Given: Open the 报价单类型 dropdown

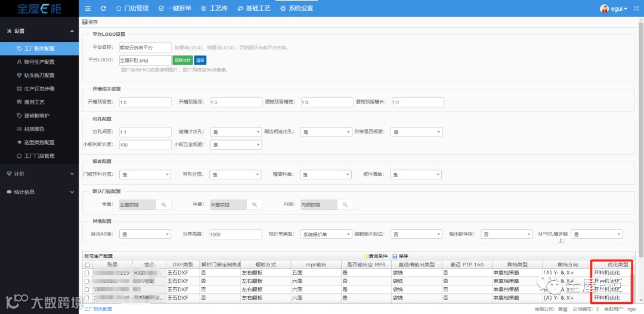Looking at the screenshot, I should (326, 234).
